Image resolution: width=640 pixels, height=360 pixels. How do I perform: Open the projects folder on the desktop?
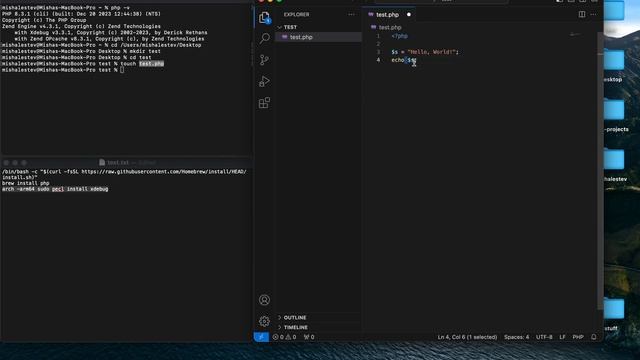(614, 116)
